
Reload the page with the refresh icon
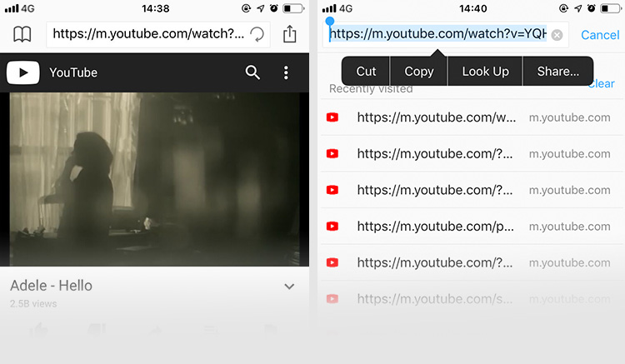coord(257,34)
